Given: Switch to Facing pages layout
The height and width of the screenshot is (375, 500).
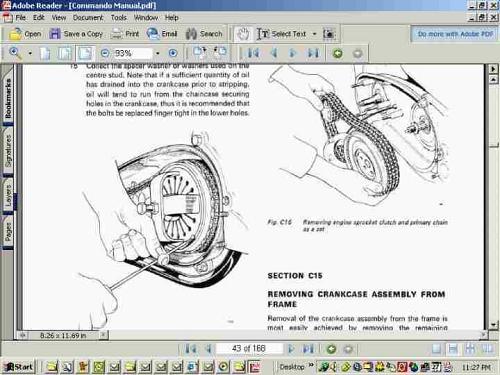Looking at the screenshot, I should click(x=487, y=349).
